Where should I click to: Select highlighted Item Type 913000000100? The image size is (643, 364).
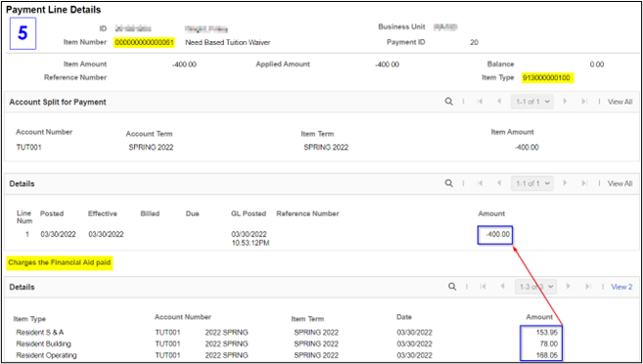click(x=547, y=77)
